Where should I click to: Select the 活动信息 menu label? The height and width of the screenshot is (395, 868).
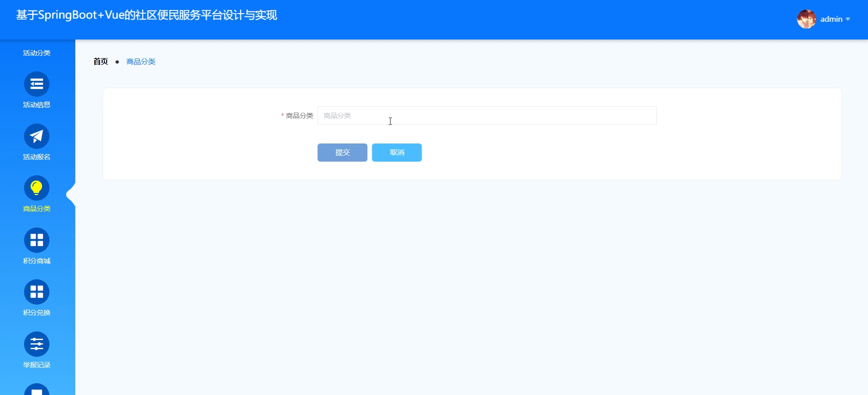(37, 105)
